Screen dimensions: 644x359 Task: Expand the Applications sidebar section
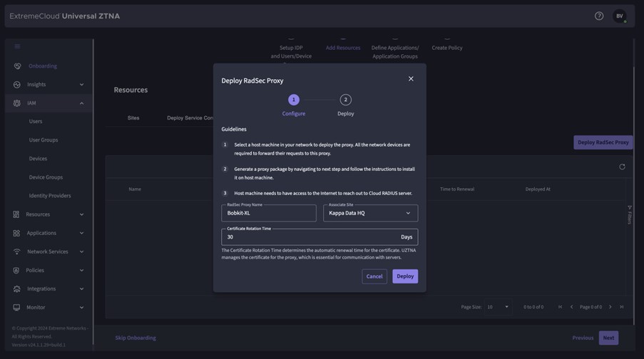[x=81, y=233]
